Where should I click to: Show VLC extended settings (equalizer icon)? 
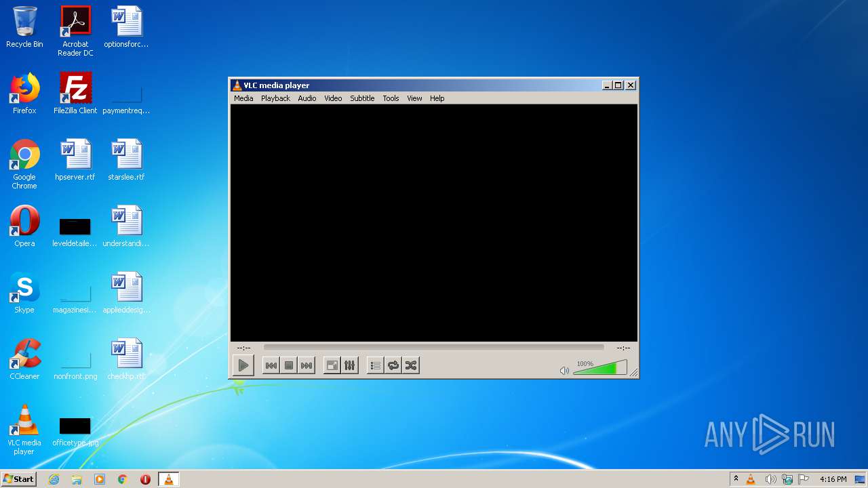click(349, 365)
